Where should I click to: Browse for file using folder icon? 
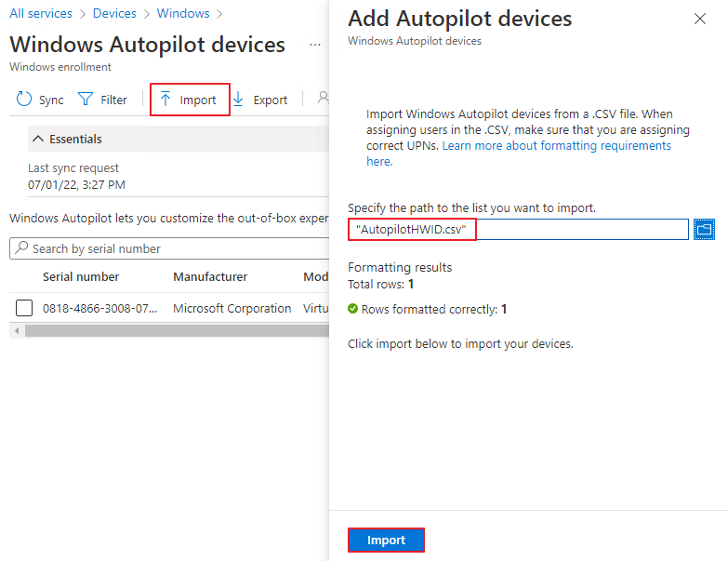[704, 230]
